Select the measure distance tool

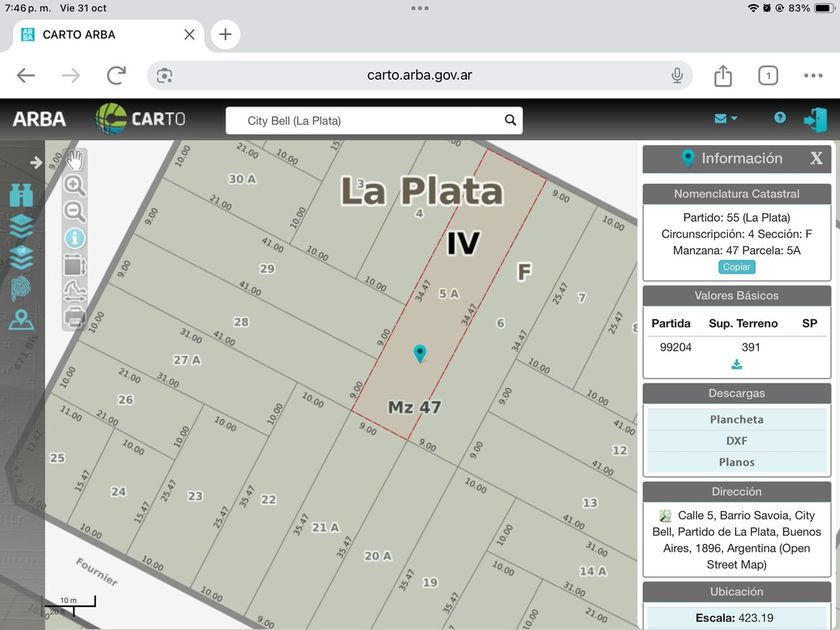click(x=75, y=291)
